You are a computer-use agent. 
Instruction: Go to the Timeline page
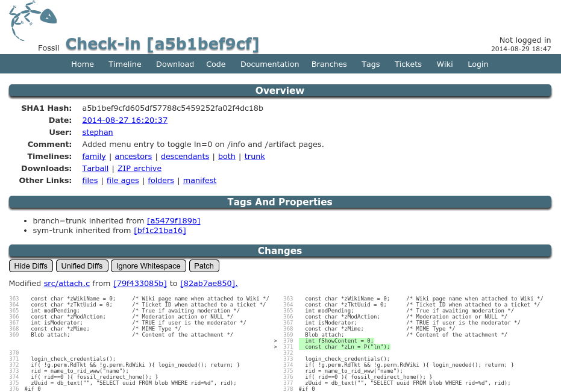click(125, 64)
